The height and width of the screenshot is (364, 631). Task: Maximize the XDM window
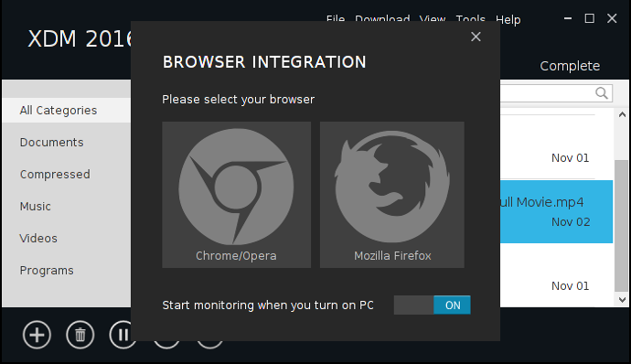coord(590,18)
